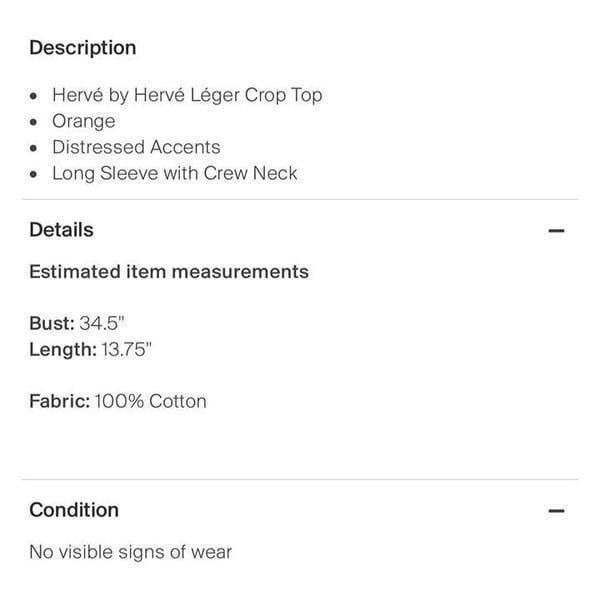Collapse the Details section minus icon
The width and height of the screenshot is (600, 600).
[556, 230]
